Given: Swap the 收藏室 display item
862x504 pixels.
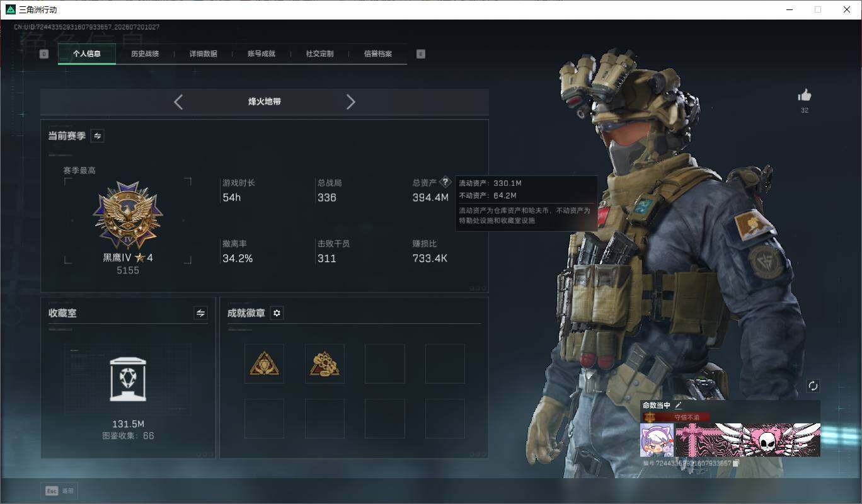Looking at the screenshot, I should click(200, 313).
